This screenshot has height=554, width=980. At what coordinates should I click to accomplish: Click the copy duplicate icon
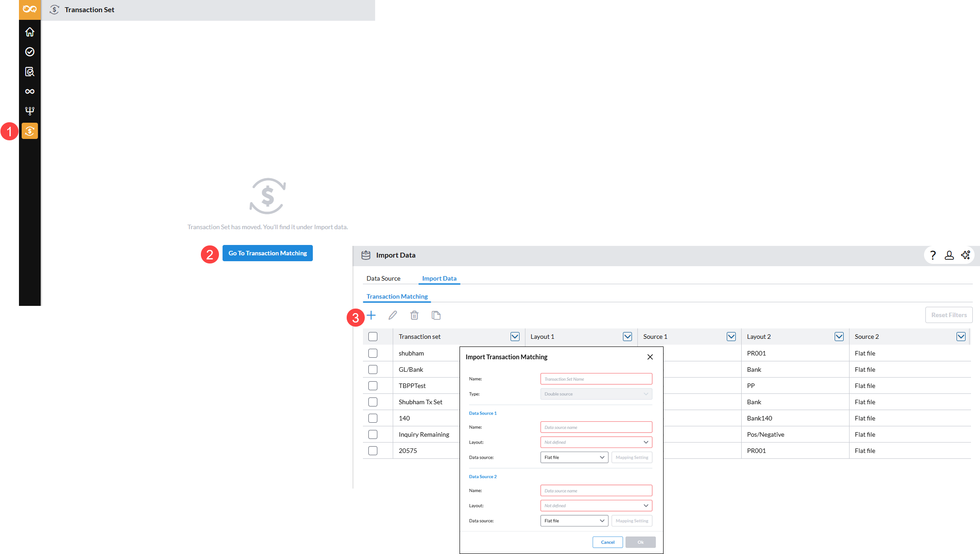coord(436,315)
